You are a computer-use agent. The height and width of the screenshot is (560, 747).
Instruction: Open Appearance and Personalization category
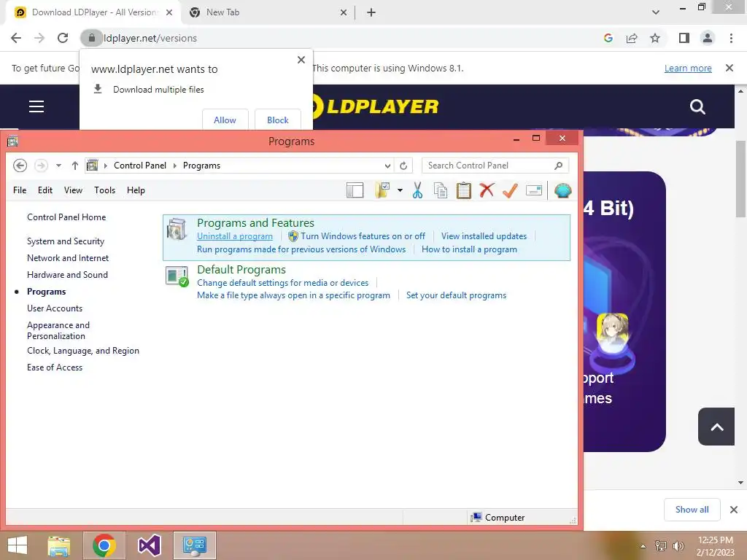[x=58, y=330]
